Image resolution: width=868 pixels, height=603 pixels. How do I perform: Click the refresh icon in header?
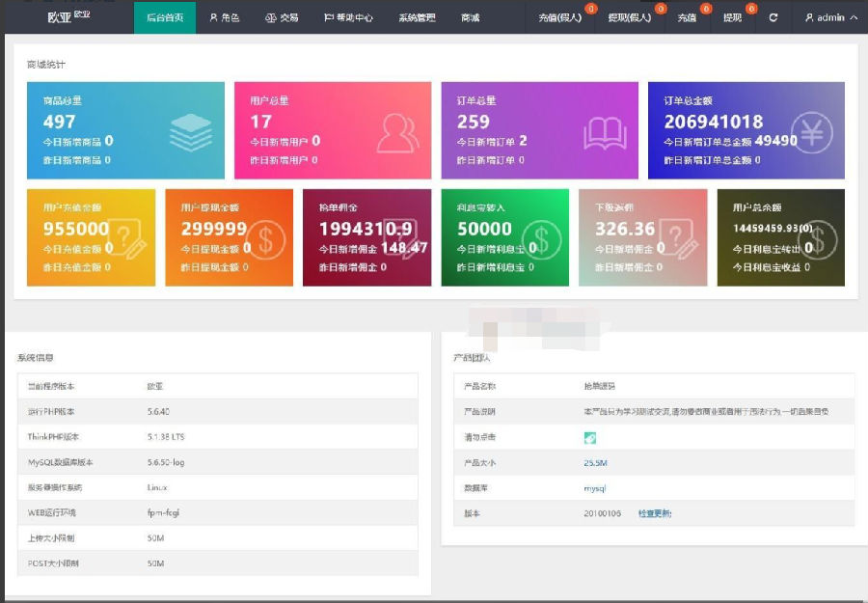coord(773,17)
